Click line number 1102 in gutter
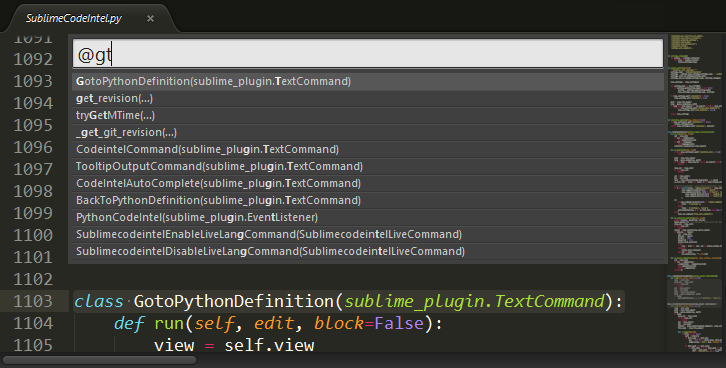Viewport: 726px width, 368px height. [x=33, y=279]
